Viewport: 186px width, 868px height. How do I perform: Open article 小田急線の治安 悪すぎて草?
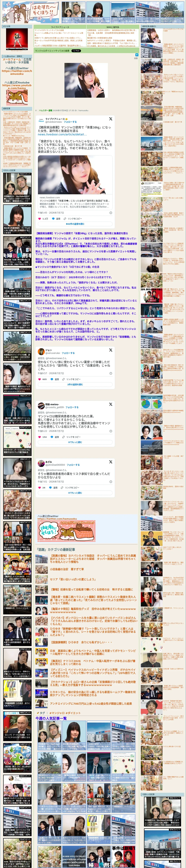tap(67, 569)
